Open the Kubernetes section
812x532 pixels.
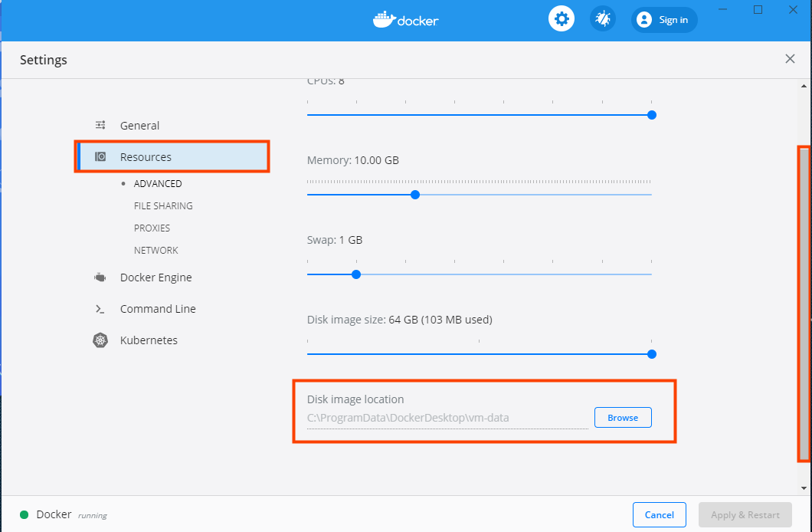pos(149,340)
